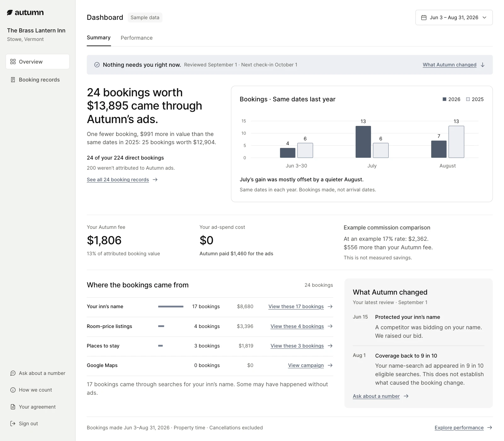
Task: Open the Jun 3 – Aug 31, 2026 date range dropdown
Action: click(x=454, y=18)
